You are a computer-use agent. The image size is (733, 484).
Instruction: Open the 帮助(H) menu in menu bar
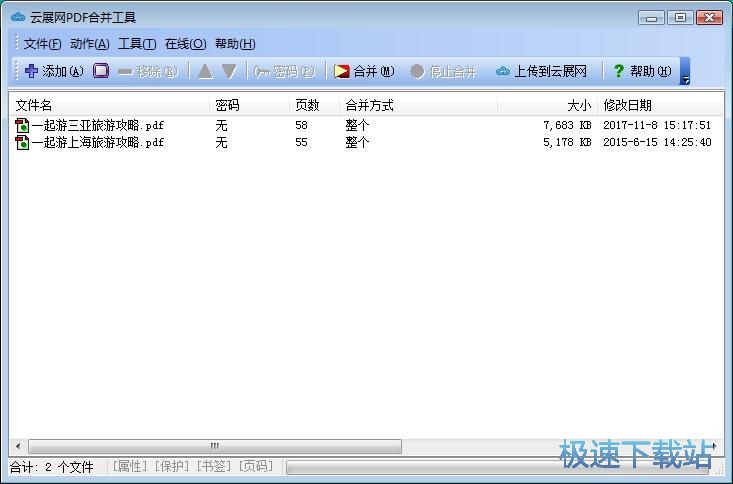point(235,44)
